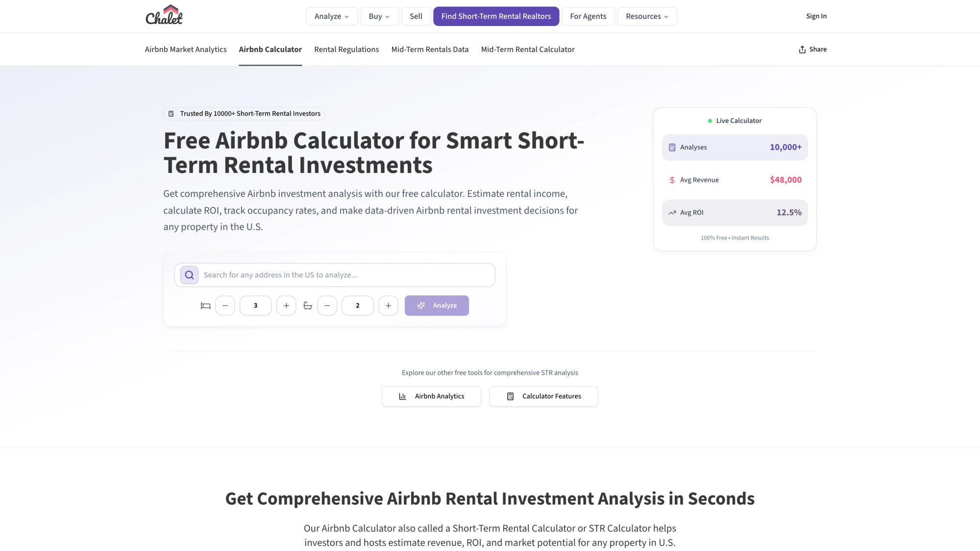Decrease the bedroom count with minus button
The image size is (980, 551).
(x=225, y=305)
